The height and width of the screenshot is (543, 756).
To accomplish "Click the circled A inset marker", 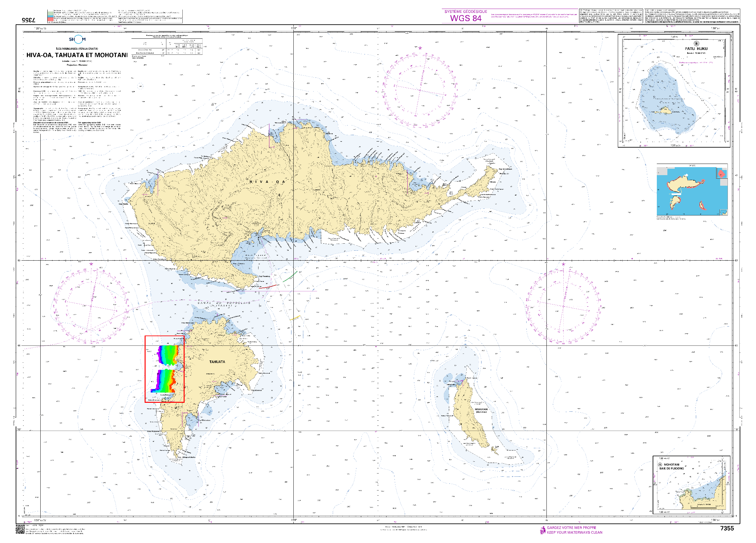I will [660, 464].
